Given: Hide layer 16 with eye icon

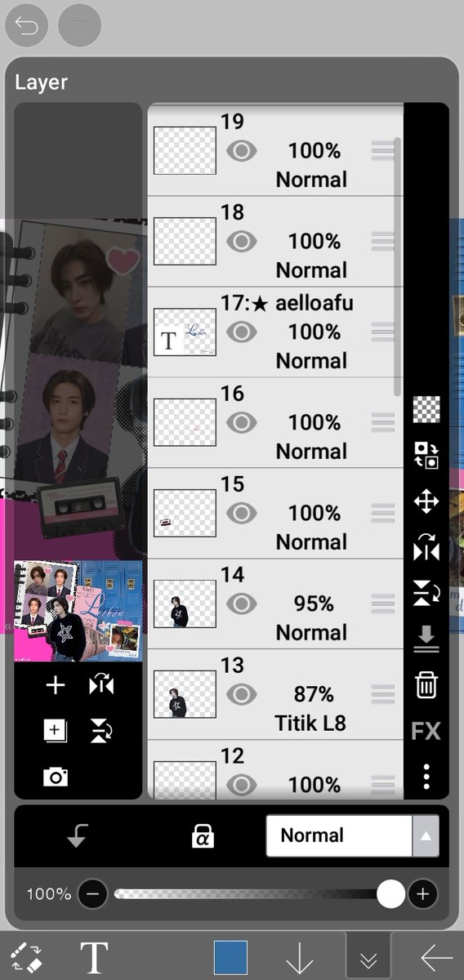Looking at the screenshot, I should 241,422.
